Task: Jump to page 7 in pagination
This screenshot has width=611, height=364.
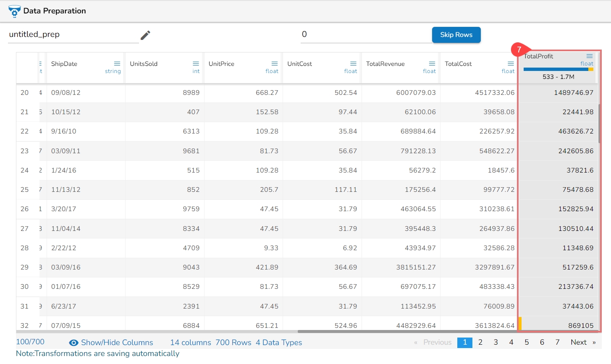Action: [x=557, y=343]
